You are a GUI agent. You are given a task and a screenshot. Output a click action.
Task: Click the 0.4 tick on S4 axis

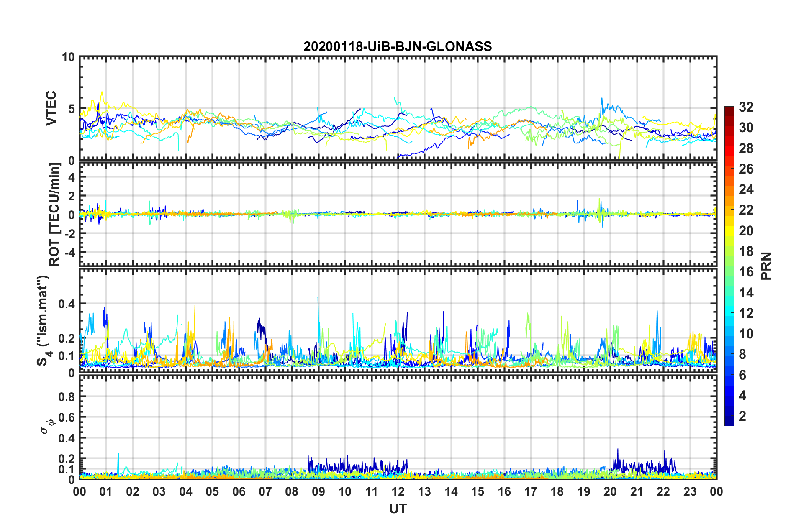pos(67,304)
